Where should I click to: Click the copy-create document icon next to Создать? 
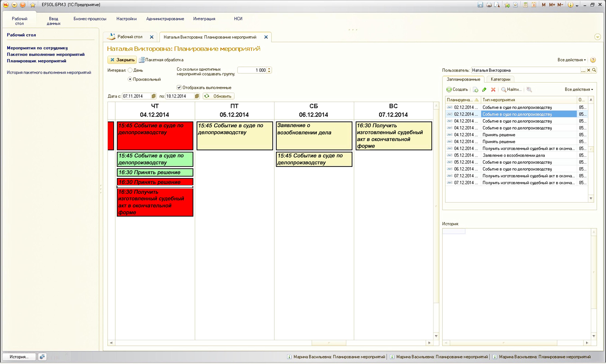[x=475, y=90]
